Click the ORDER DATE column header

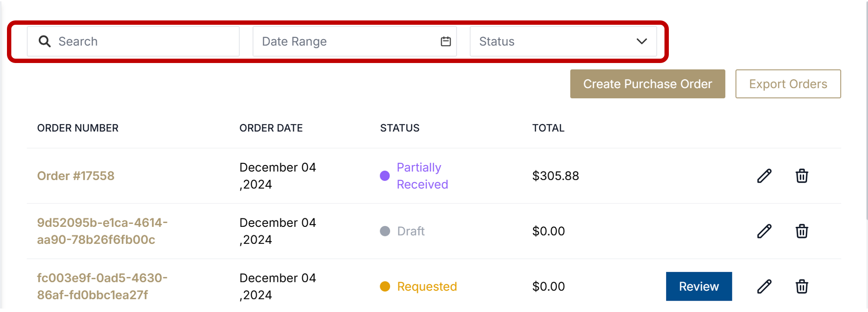271,128
